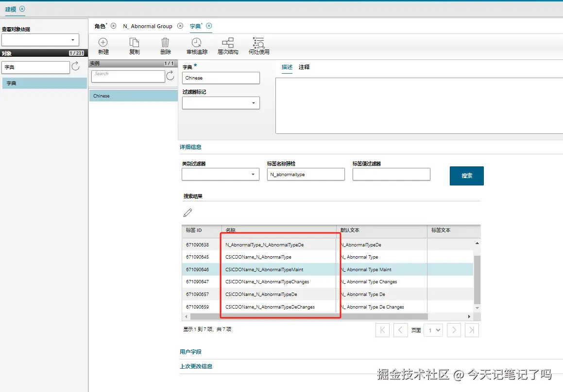Click default text N_ Abnormal Type Changes
The width and height of the screenshot is (563, 392).
[369, 282]
